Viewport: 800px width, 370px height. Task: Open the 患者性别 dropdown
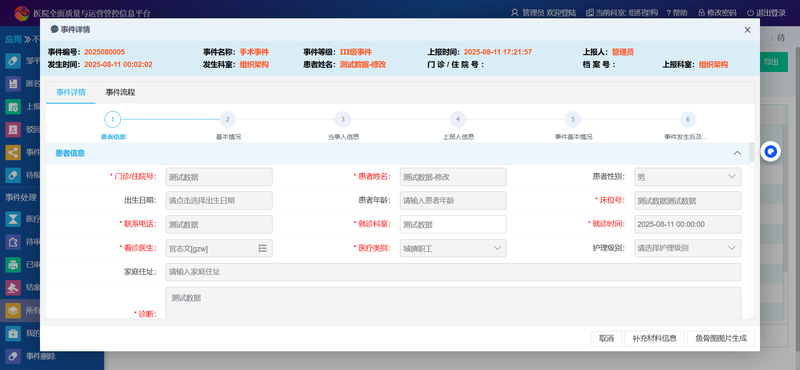pyautogui.click(x=688, y=177)
